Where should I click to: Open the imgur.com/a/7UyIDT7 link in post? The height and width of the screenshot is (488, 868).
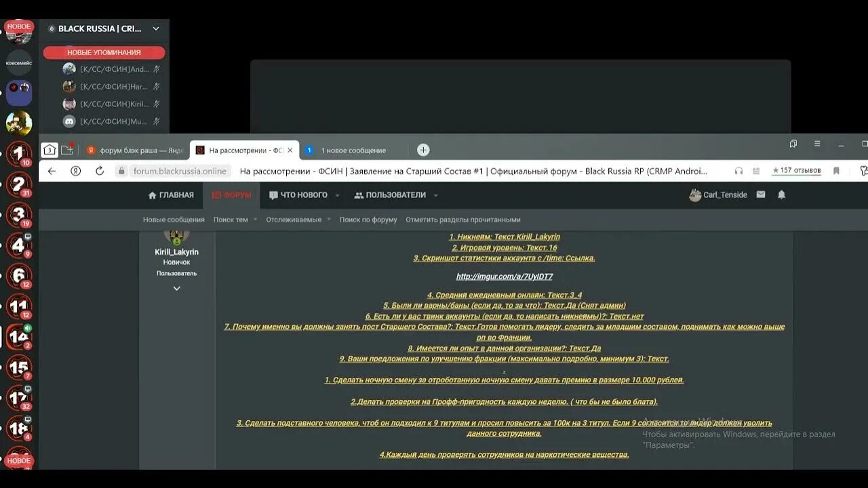pos(505,277)
